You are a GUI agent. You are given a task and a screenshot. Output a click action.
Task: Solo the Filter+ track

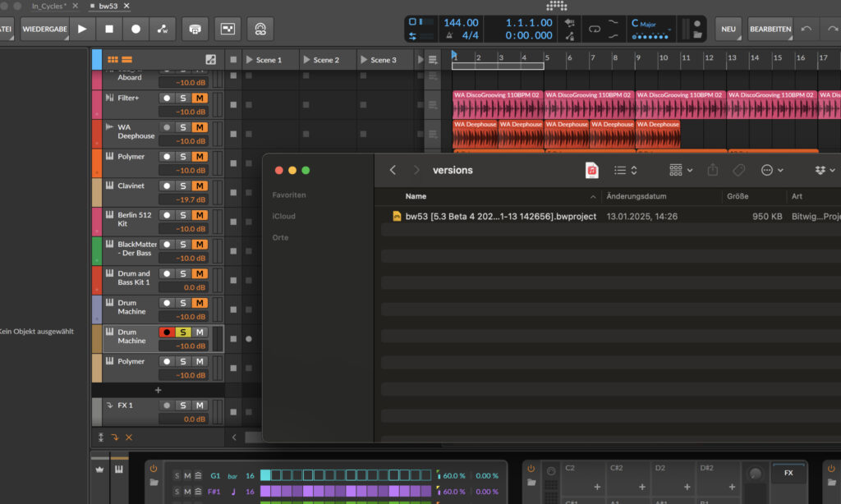pyautogui.click(x=183, y=99)
